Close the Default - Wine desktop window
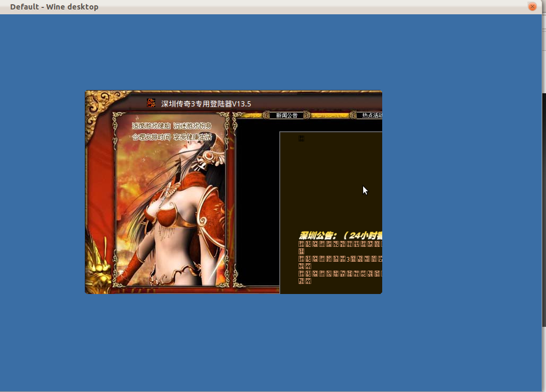The image size is (546, 392). (x=532, y=6)
